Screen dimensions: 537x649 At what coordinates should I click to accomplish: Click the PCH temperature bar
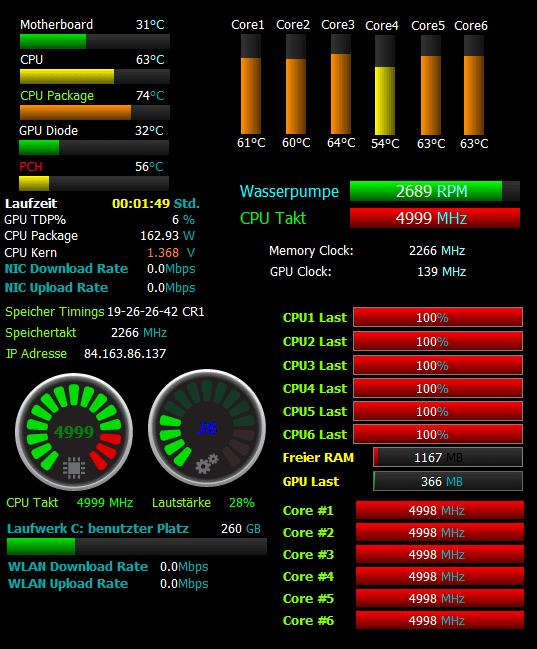click(x=94, y=183)
